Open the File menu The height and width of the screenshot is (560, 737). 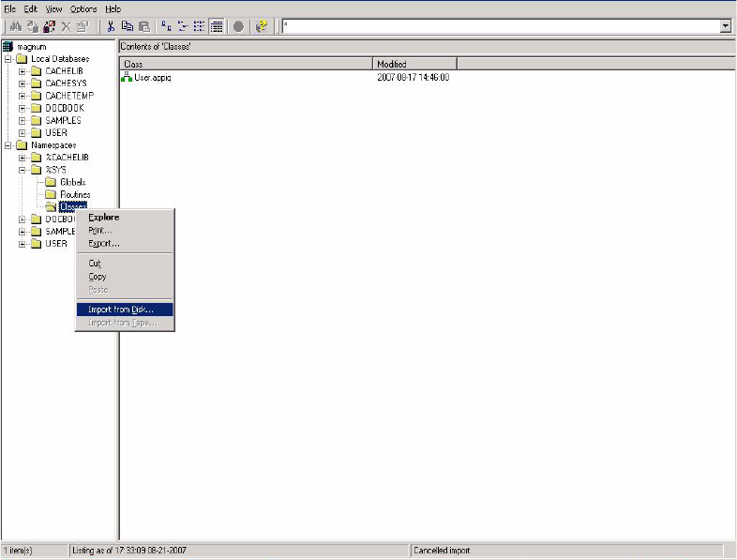coord(10,9)
